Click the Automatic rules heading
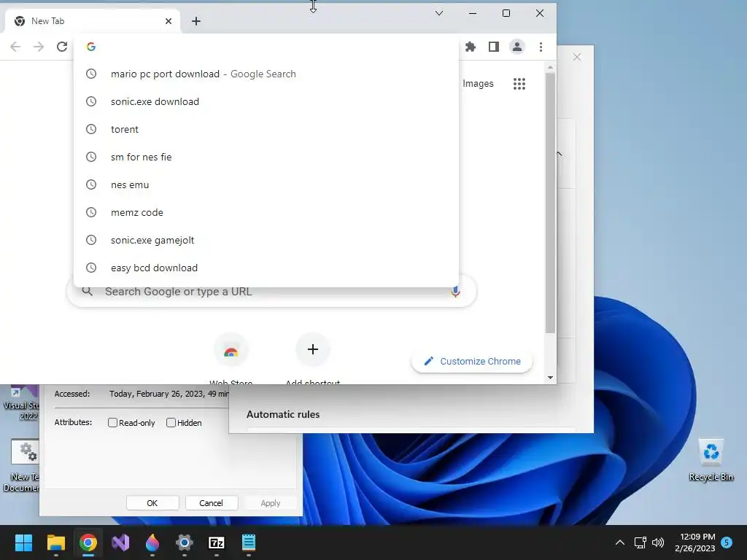Image resolution: width=747 pixels, height=560 pixels. [283, 414]
